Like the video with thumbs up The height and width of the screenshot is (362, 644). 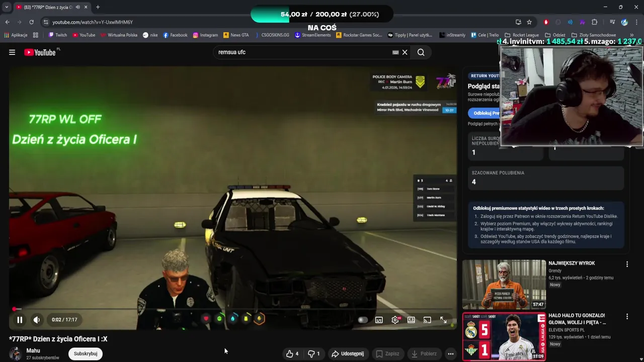coord(292,353)
